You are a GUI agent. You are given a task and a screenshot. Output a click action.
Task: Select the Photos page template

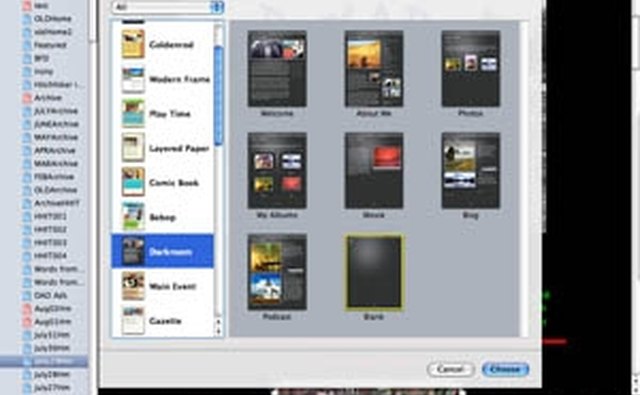(x=471, y=69)
